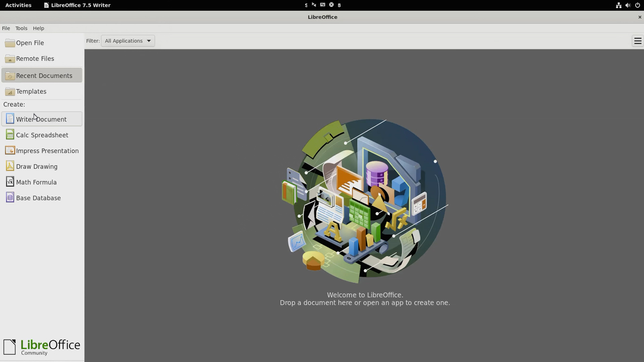The image size is (644, 362).
Task: Expand the All Applications filter dropdown
Action: [x=128, y=41]
